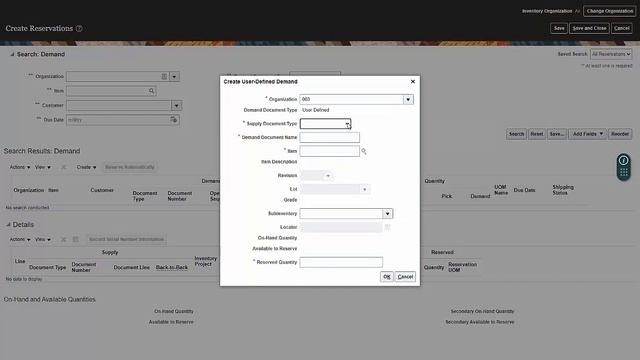Click the grid icon in Details toolbar
640x360 pixels.
(x=76, y=240)
